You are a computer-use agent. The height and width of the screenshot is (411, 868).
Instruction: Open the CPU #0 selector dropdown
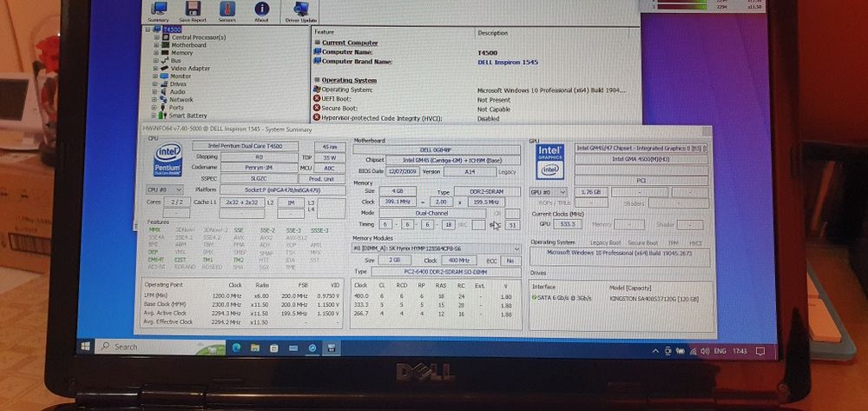(163, 189)
